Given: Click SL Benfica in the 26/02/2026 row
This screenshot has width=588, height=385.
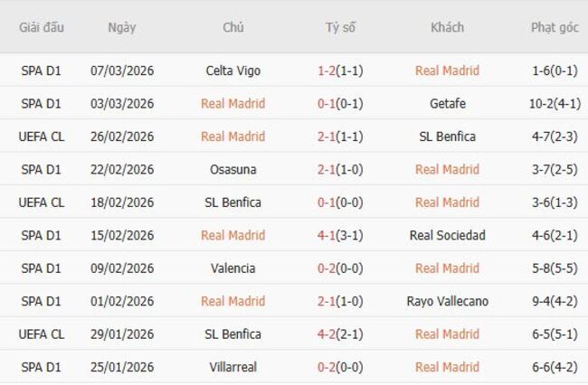Looking at the screenshot, I should 447,136.
